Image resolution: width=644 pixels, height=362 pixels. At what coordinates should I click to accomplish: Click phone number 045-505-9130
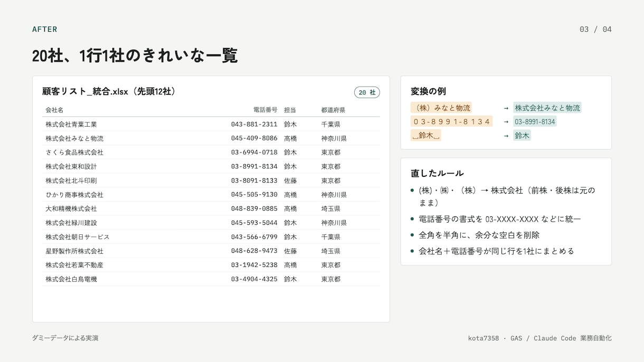(254, 195)
